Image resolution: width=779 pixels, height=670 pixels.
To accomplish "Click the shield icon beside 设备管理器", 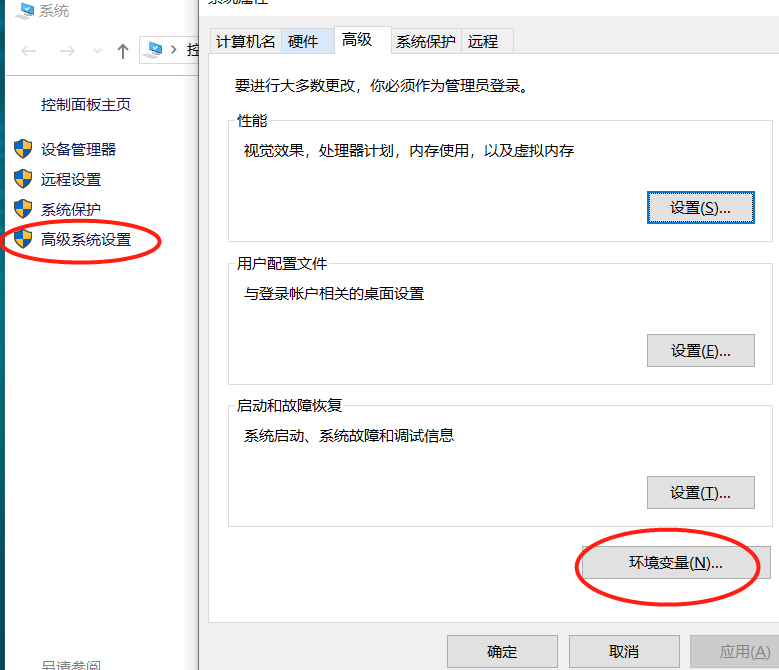I will pos(23,149).
